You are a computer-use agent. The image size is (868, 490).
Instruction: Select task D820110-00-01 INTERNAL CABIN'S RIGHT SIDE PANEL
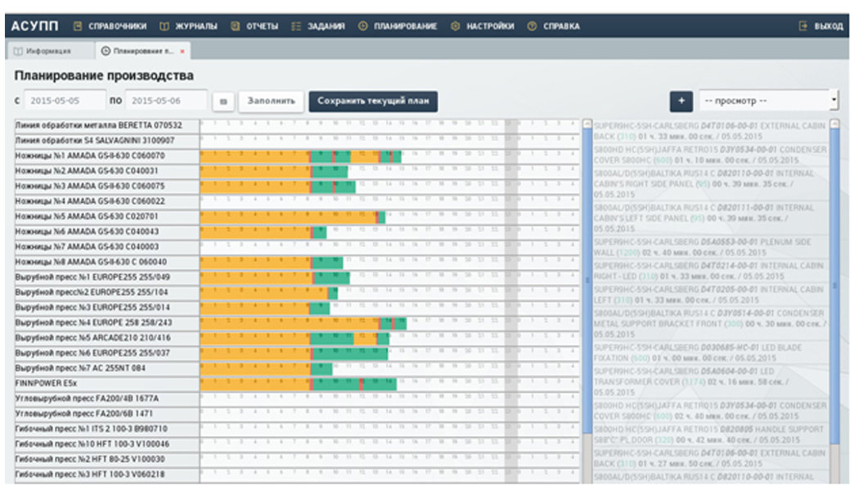click(711, 184)
